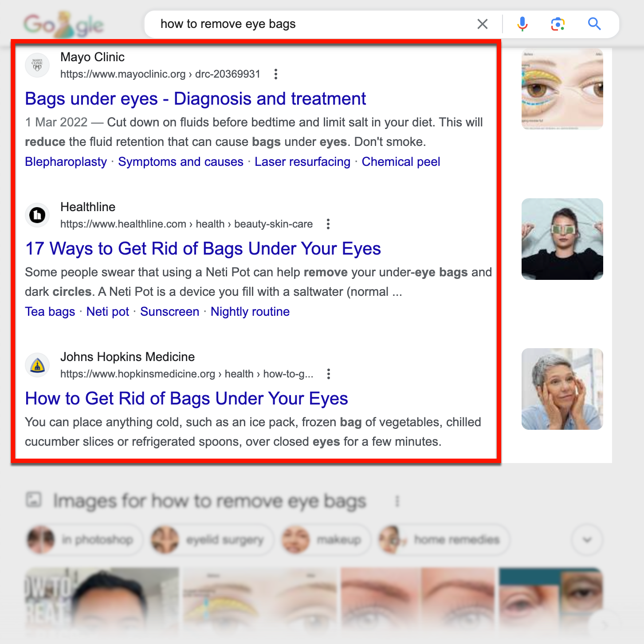644x644 pixels.
Task: Follow the 'Symptoms and causes' sitelink
Action: pyautogui.click(x=181, y=162)
